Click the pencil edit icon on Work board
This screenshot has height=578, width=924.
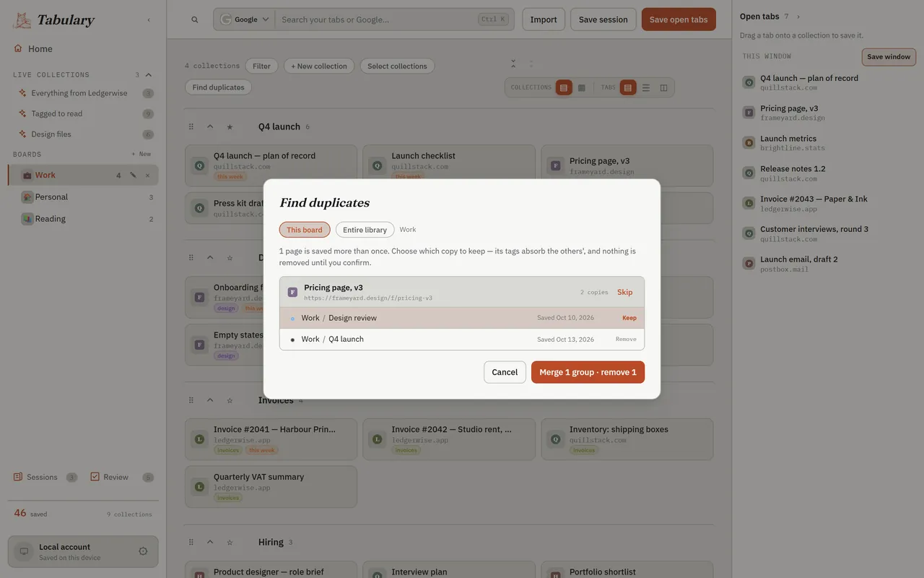tap(134, 176)
